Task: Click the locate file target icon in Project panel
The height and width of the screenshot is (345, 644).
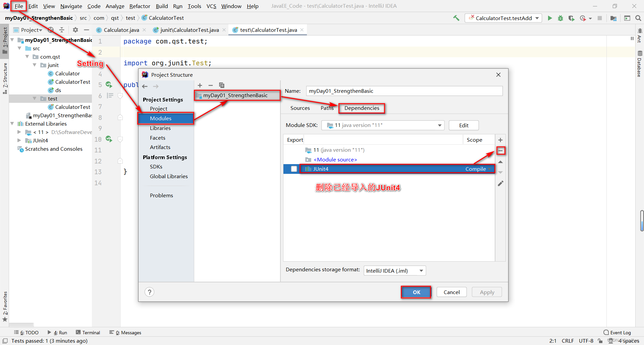Action: tap(51, 30)
